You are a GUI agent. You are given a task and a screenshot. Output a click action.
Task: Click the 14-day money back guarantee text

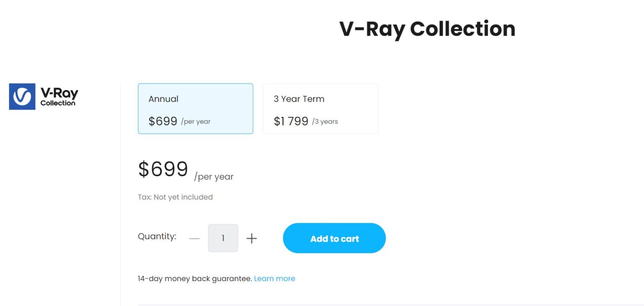click(x=195, y=279)
